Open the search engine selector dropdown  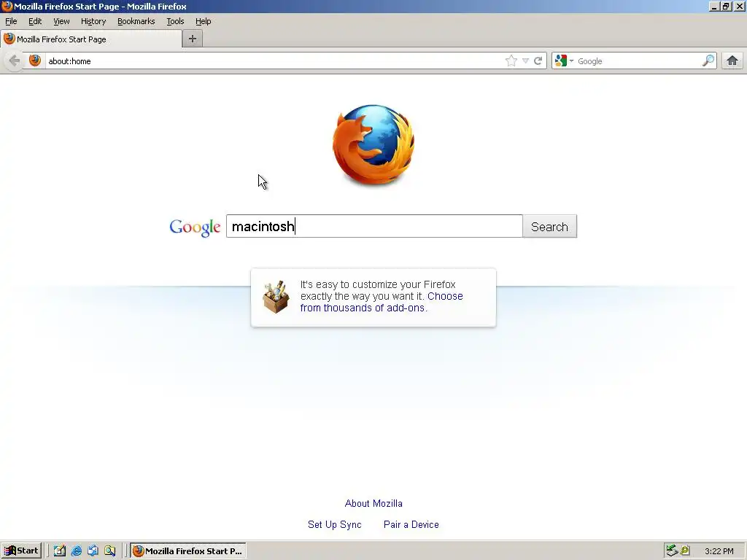(x=564, y=61)
